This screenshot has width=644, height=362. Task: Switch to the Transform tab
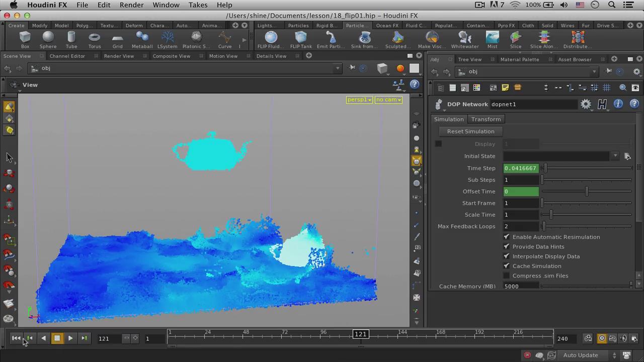click(x=486, y=119)
